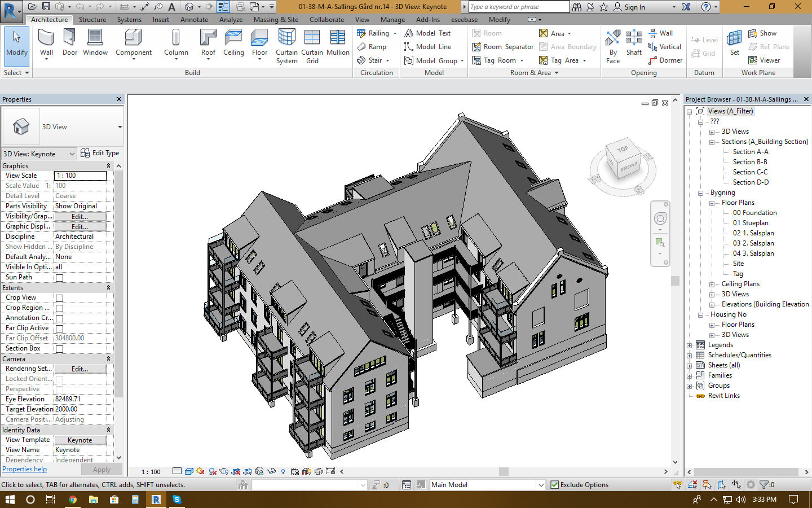Image resolution: width=812 pixels, height=508 pixels.
Task: Choose the Ramp tool
Action: 372,47
